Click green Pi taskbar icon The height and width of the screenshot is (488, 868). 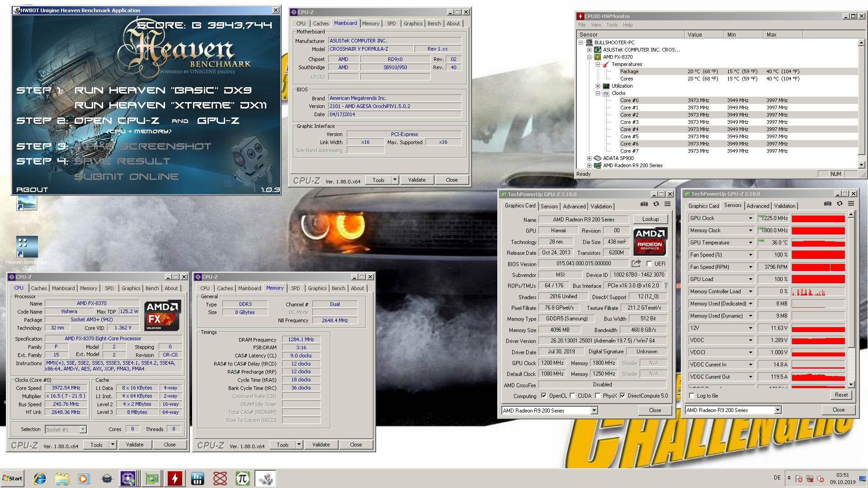click(243, 479)
